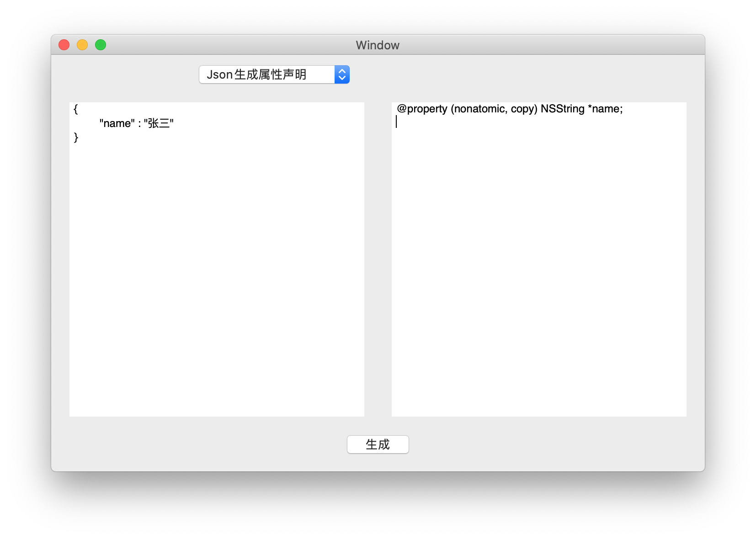Viewport: 756px width, 539px height.
Task: Minimize the window with the yellow button
Action: click(x=82, y=45)
